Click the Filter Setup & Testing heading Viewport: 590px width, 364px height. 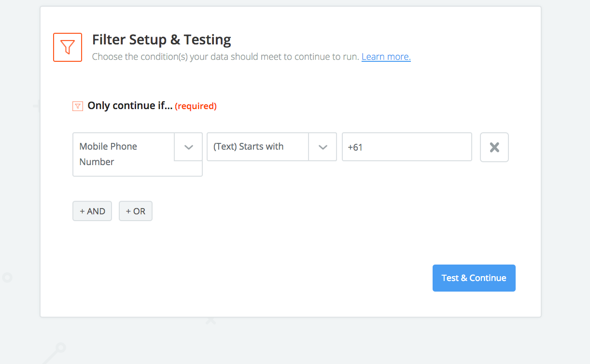point(162,39)
